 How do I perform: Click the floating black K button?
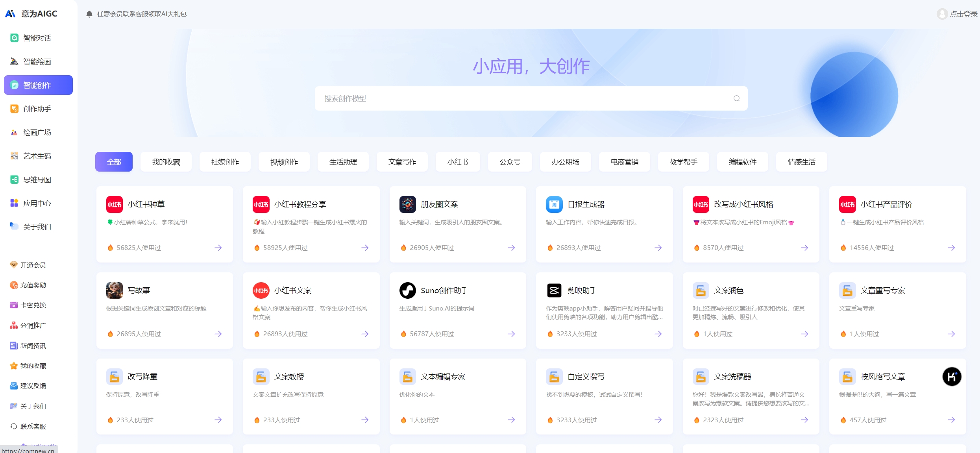pyautogui.click(x=952, y=377)
